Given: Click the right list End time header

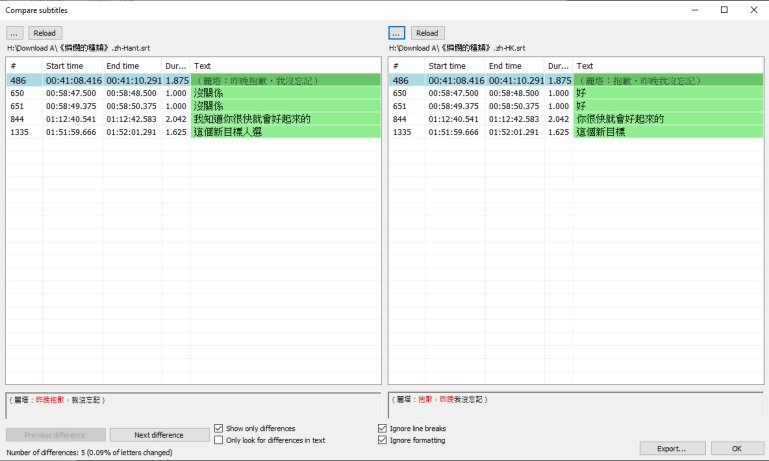Looking at the screenshot, I should coord(515,66).
